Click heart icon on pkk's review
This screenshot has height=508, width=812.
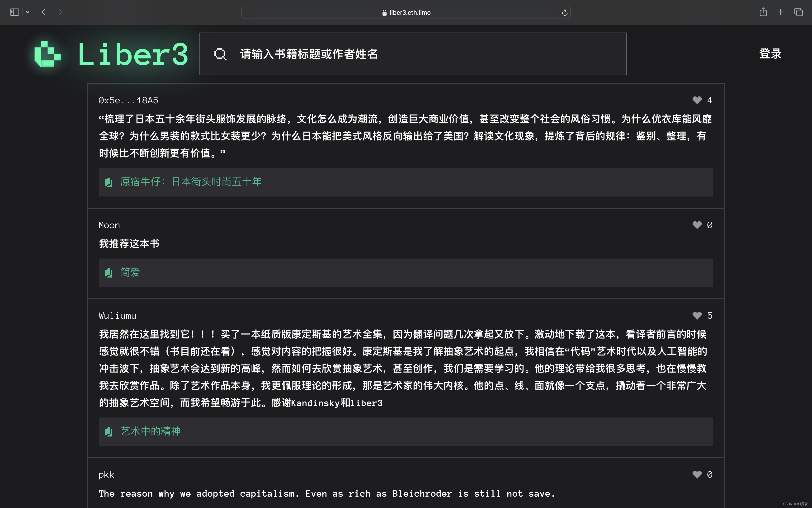click(697, 474)
